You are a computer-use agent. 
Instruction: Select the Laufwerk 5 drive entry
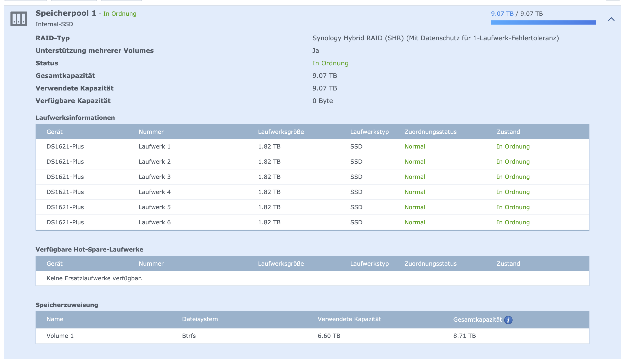click(x=154, y=207)
